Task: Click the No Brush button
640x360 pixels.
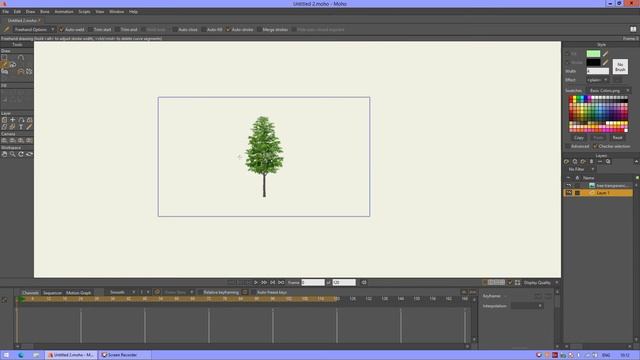Action: [620, 67]
